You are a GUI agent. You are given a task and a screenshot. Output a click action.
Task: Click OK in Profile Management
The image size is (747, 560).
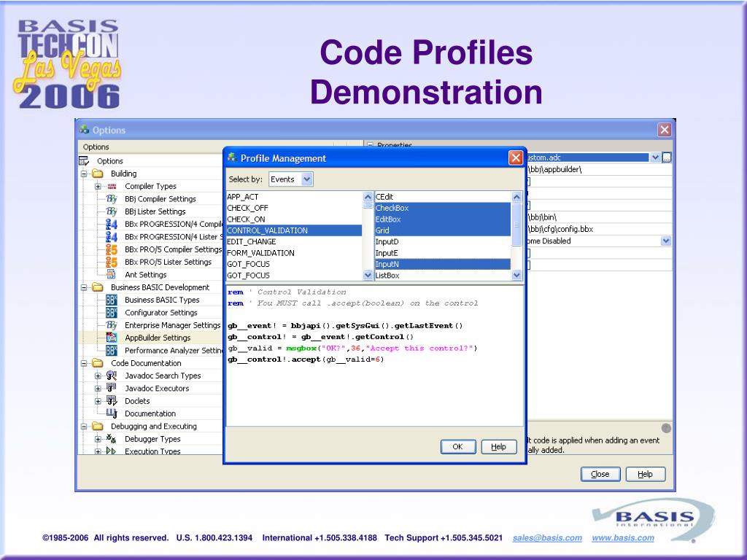[x=458, y=447]
